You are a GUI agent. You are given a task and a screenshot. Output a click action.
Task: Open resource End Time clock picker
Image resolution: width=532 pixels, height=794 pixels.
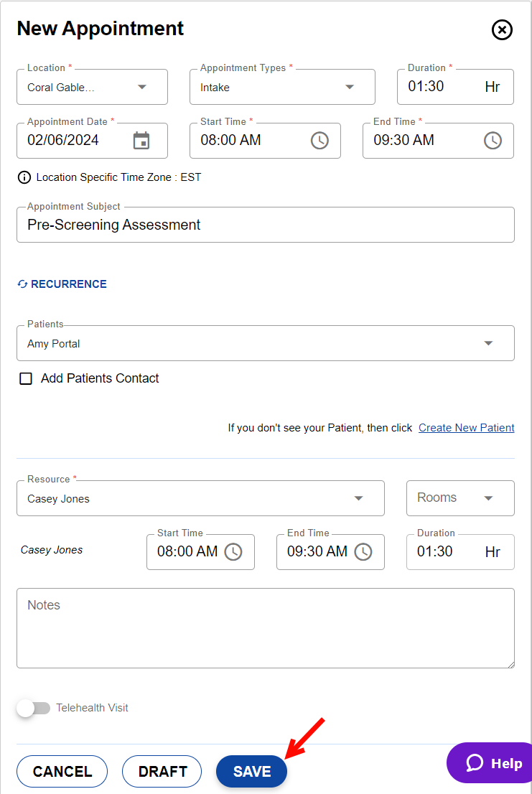click(x=363, y=552)
